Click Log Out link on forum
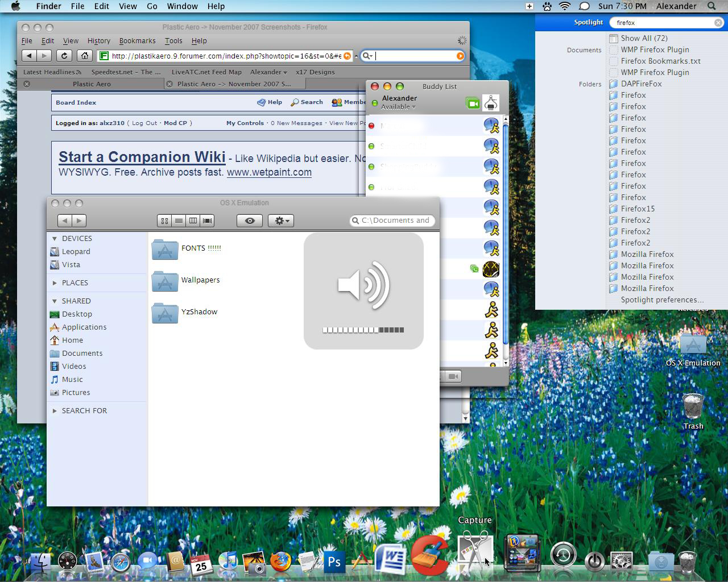The height and width of the screenshot is (582, 728). click(144, 123)
